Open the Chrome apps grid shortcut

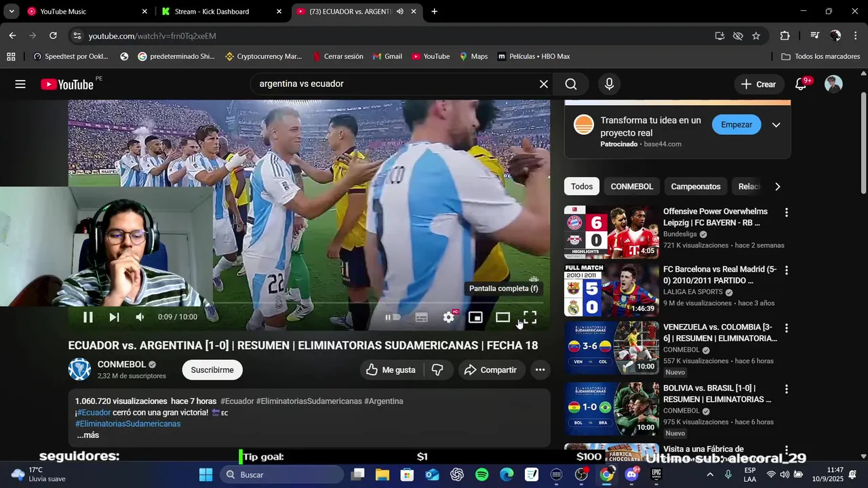point(11,56)
